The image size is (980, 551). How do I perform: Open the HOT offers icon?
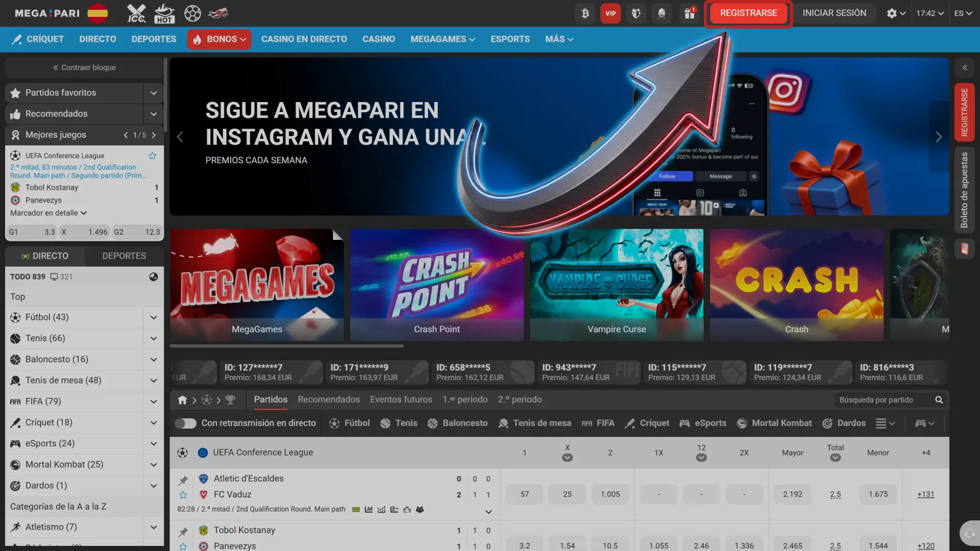click(164, 13)
